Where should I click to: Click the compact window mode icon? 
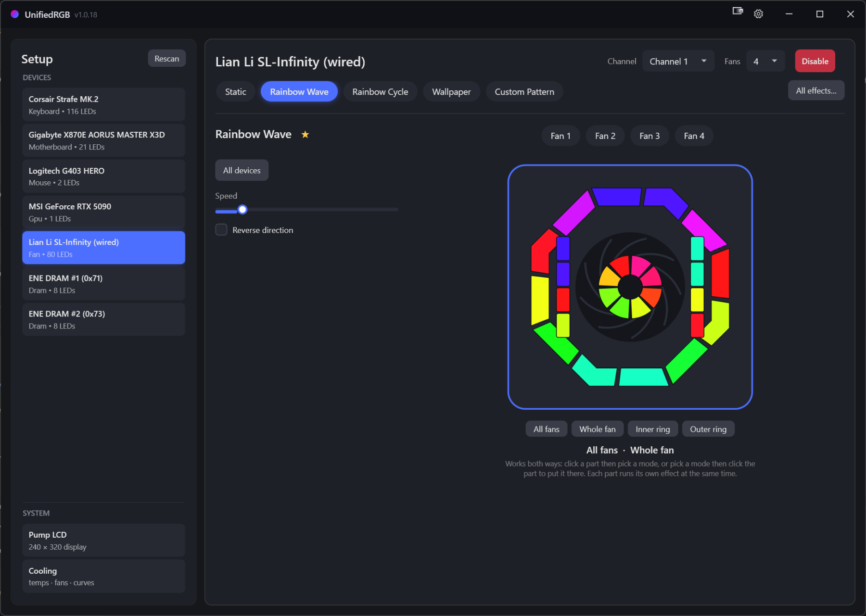pyautogui.click(x=738, y=11)
